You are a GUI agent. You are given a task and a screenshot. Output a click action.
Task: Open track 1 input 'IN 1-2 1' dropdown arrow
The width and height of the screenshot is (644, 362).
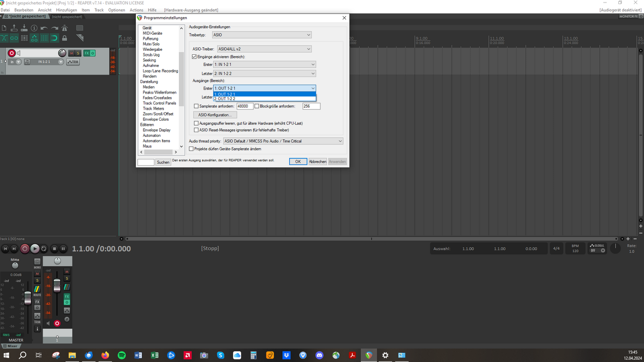61,62
